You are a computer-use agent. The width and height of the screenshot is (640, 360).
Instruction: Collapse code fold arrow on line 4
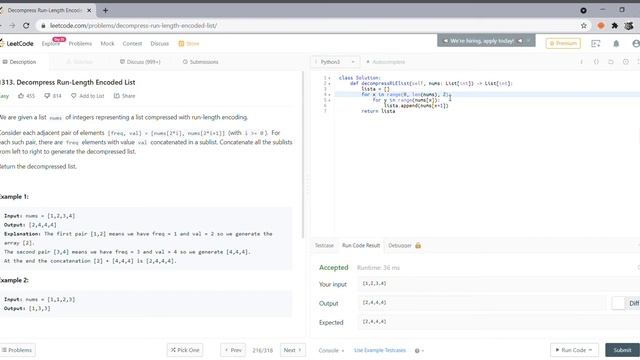(329, 94)
